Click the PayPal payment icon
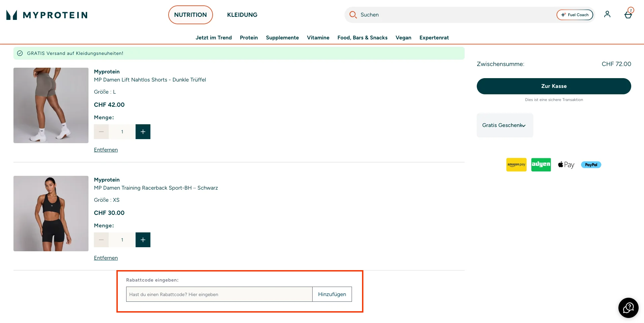644x323 pixels. [x=591, y=165]
